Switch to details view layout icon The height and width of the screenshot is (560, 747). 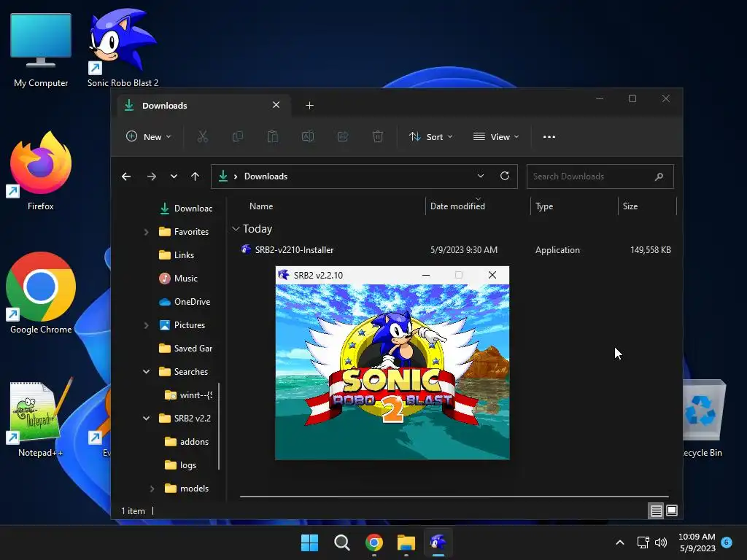pyautogui.click(x=656, y=511)
